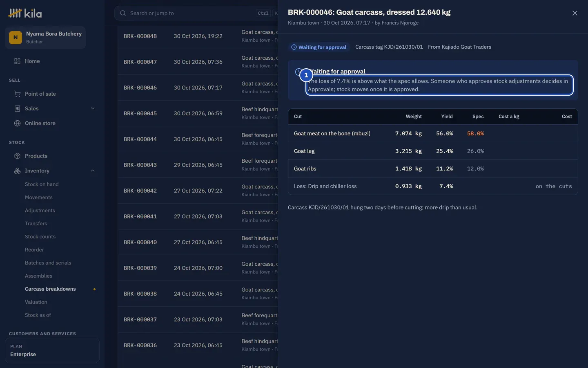Collapse the Inventory section chevron
The height and width of the screenshot is (368, 588).
point(93,171)
